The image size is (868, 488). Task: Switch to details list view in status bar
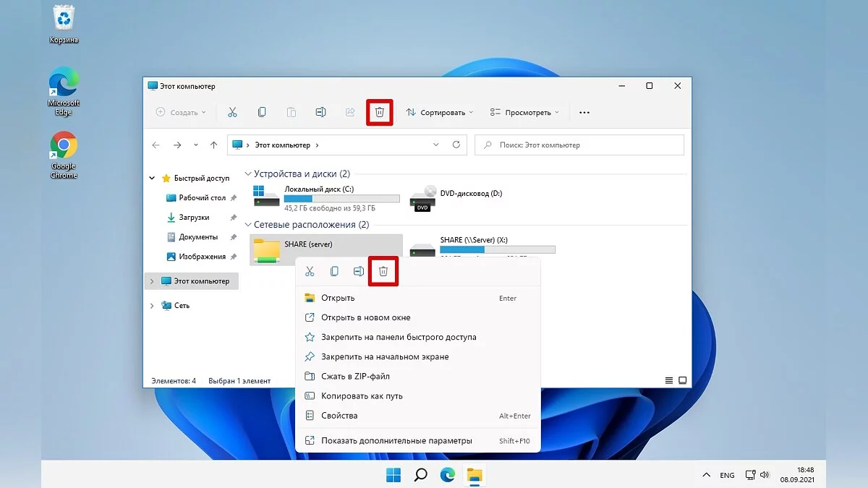(x=668, y=380)
